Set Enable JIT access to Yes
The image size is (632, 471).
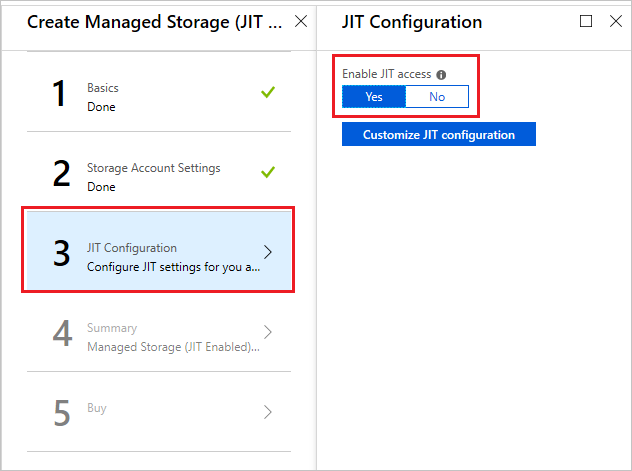(374, 97)
